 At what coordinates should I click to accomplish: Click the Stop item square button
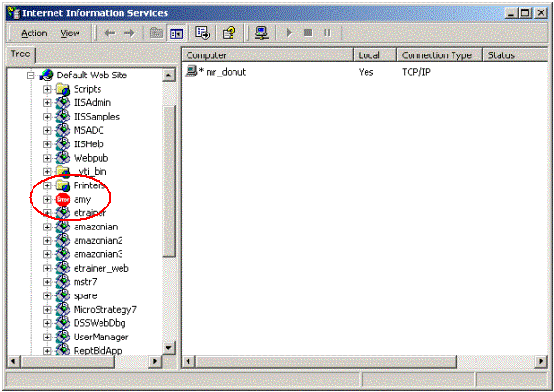[308, 33]
